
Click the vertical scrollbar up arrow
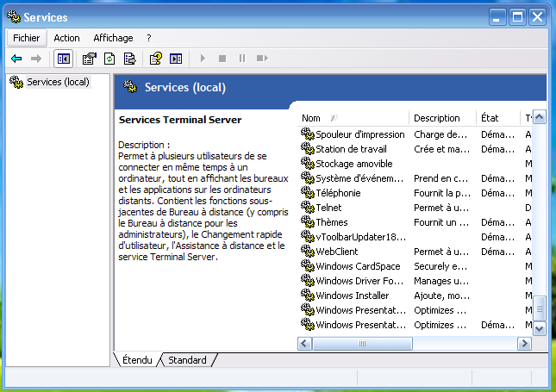pos(540,117)
